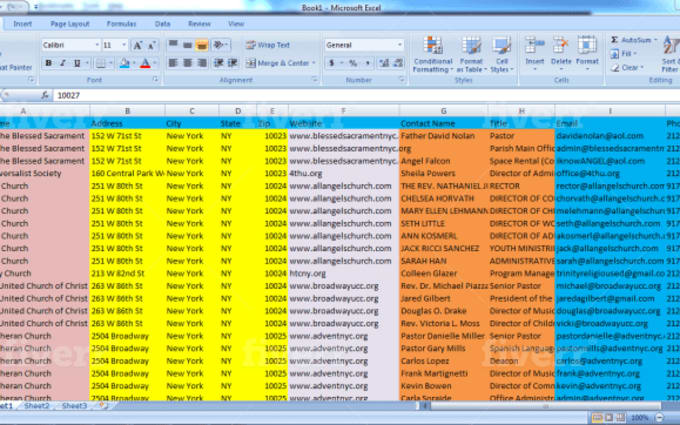Select column G header
680x425 pixels.
tap(443, 111)
